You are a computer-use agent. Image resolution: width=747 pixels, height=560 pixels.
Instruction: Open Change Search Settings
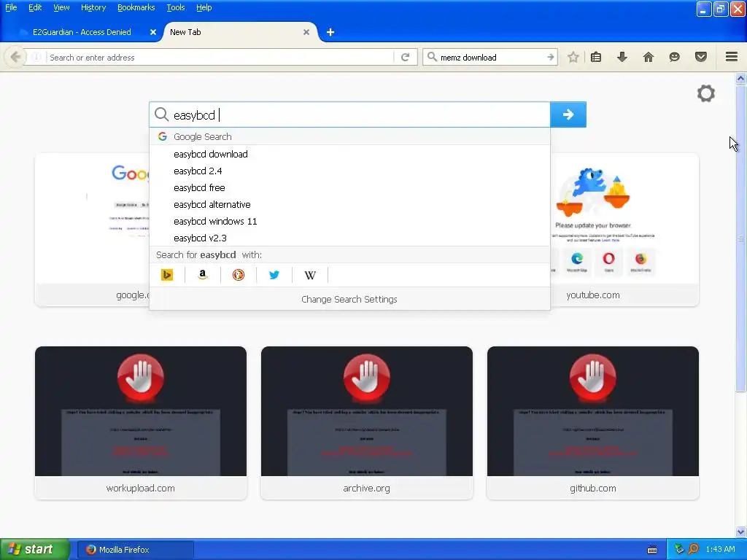(x=349, y=299)
